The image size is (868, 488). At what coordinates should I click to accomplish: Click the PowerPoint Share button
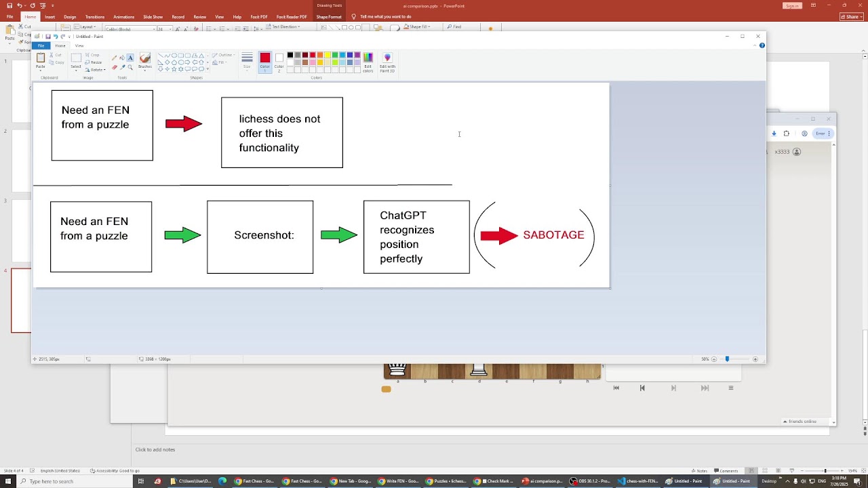[x=852, y=17]
